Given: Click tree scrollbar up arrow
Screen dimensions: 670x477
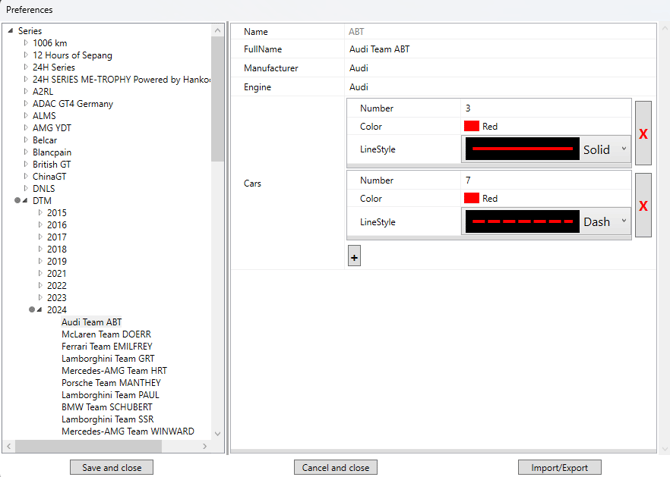Looking at the screenshot, I should click(x=217, y=30).
